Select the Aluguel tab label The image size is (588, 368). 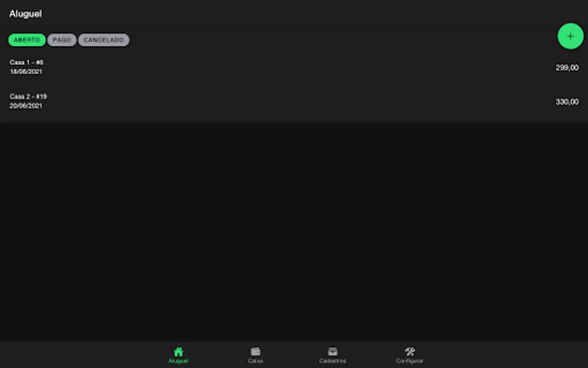(x=178, y=361)
